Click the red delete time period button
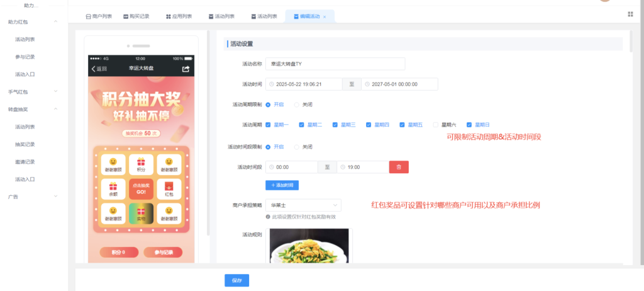This screenshot has height=291, width=644. [399, 167]
